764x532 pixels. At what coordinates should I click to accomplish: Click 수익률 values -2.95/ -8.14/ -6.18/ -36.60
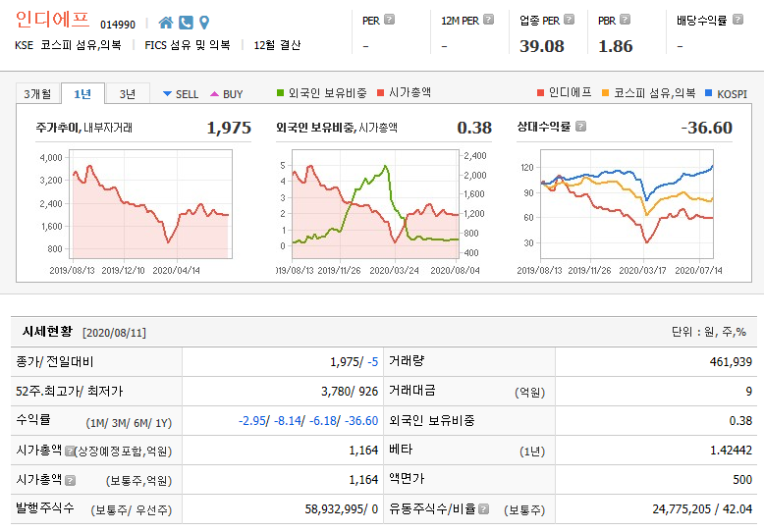308,421
